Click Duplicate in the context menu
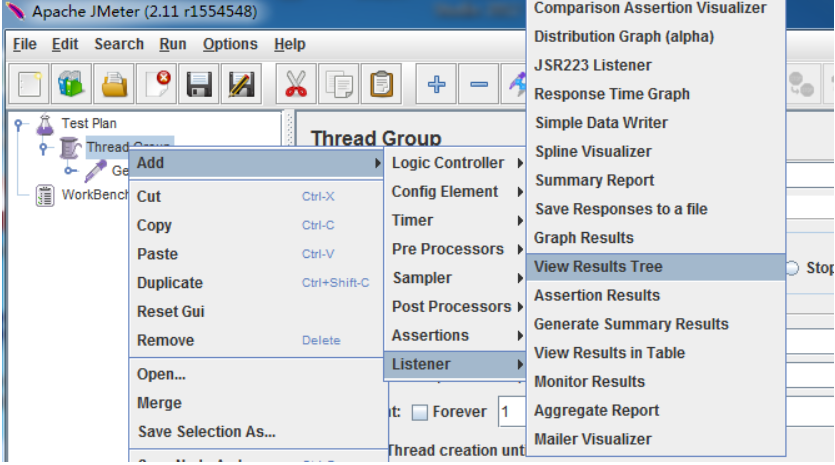Image resolution: width=835 pixels, height=465 pixels. [169, 283]
